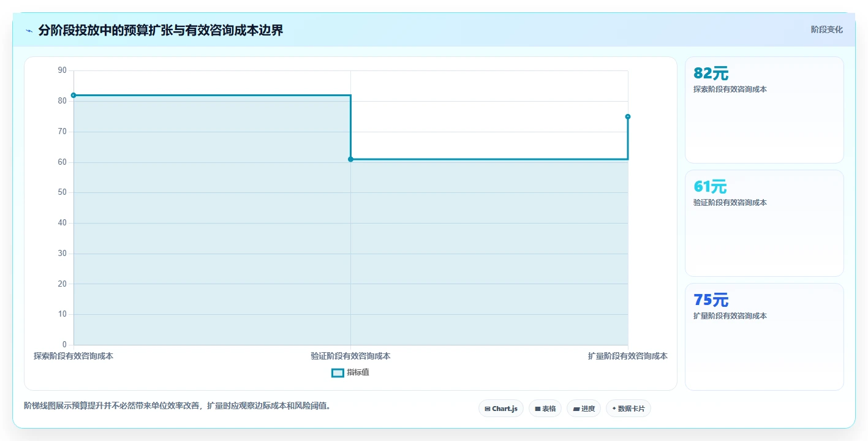Click the chart title 分阶段投放中的预算扩张与有效咨询成本边界

tap(160, 31)
